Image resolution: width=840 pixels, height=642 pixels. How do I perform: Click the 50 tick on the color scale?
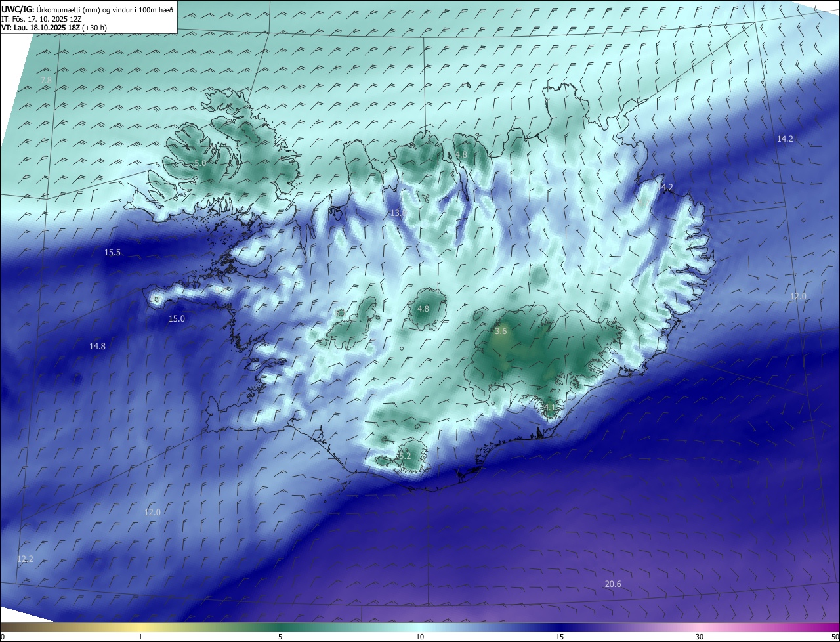point(835,637)
